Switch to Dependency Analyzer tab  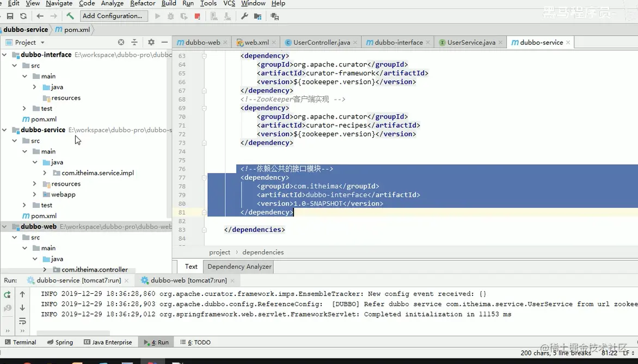coord(240,267)
